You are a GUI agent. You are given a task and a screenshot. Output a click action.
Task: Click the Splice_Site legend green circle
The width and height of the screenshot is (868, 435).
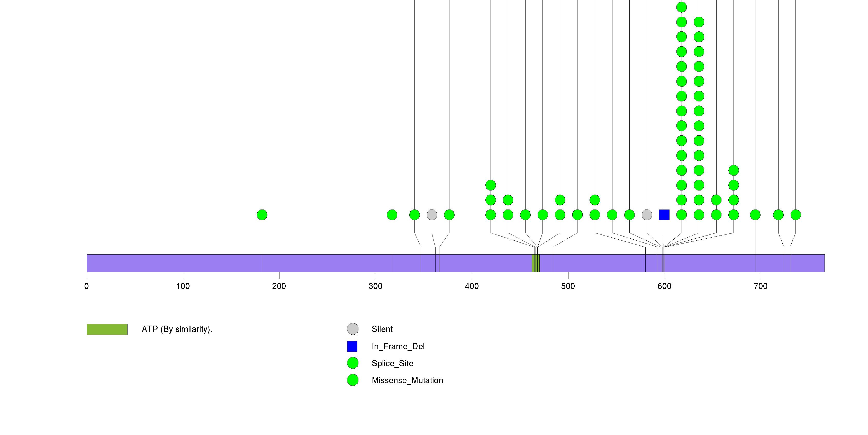(352, 363)
